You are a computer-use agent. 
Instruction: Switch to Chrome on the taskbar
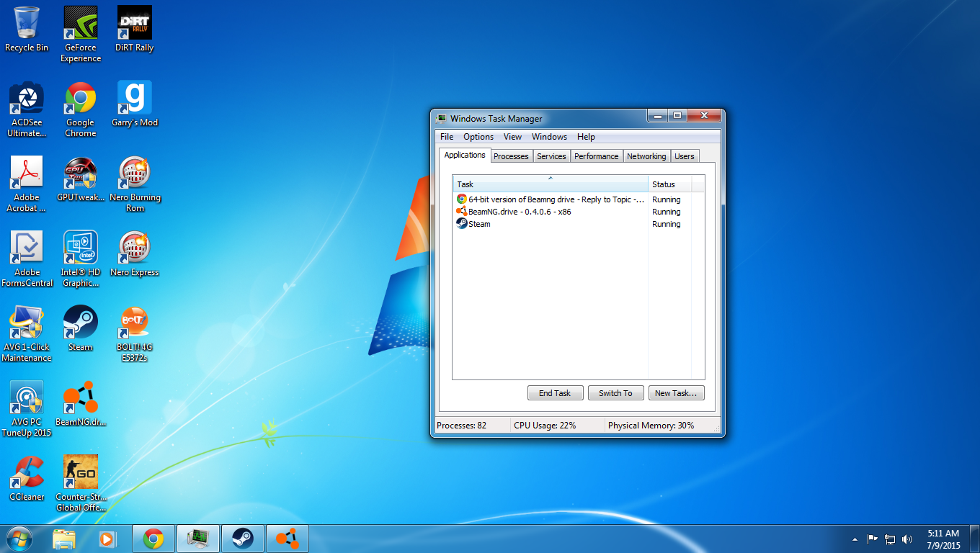click(x=153, y=539)
